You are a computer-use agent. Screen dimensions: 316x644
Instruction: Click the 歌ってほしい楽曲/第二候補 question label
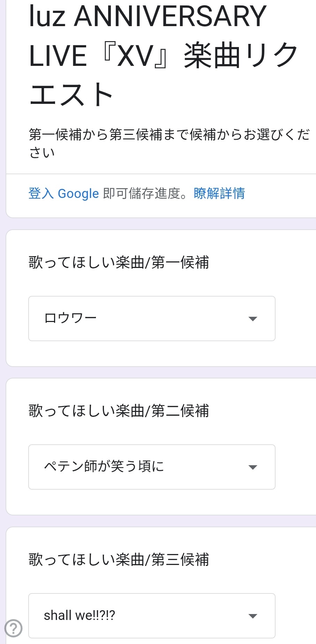pos(119,411)
